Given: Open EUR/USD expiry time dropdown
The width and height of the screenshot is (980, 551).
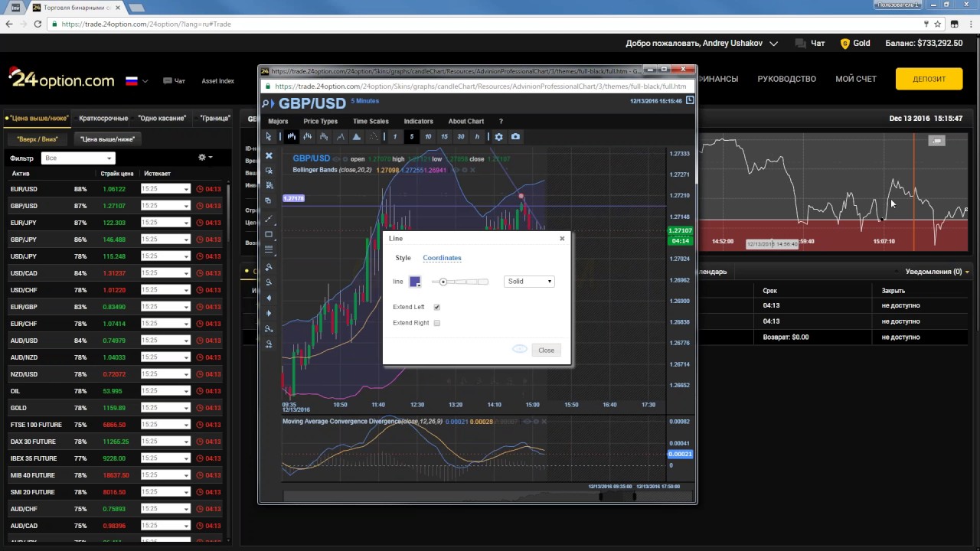Looking at the screenshot, I should click(165, 189).
